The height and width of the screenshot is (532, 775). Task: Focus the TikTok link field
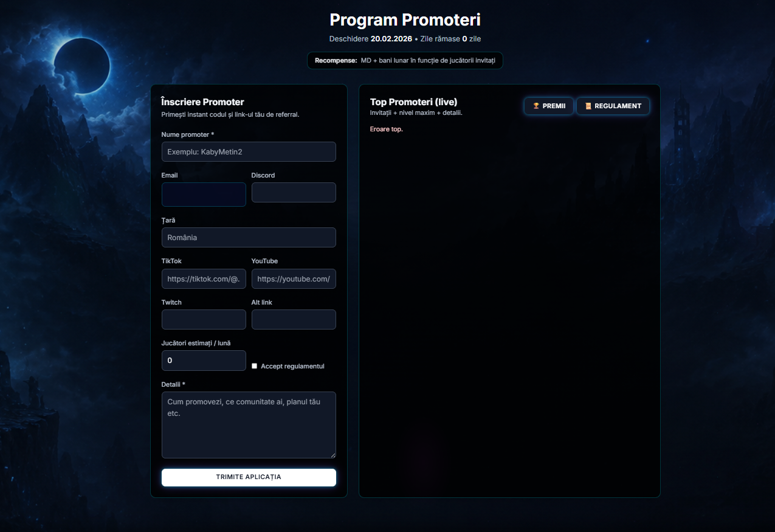[x=204, y=278]
